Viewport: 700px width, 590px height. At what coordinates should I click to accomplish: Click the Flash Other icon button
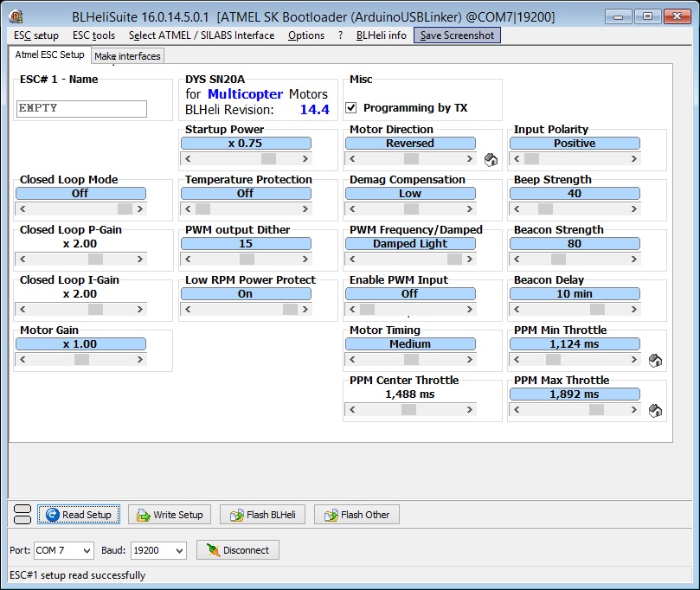click(356, 515)
